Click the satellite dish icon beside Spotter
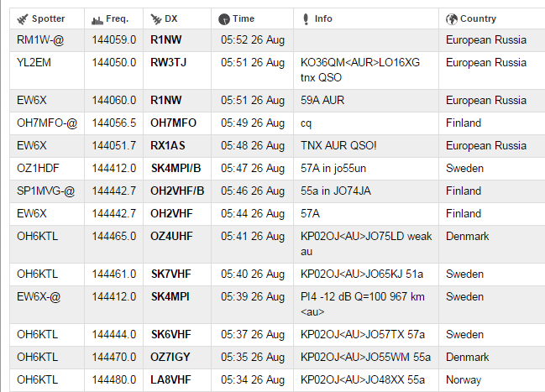This screenshot has height=392, width=545. [23, 18]
